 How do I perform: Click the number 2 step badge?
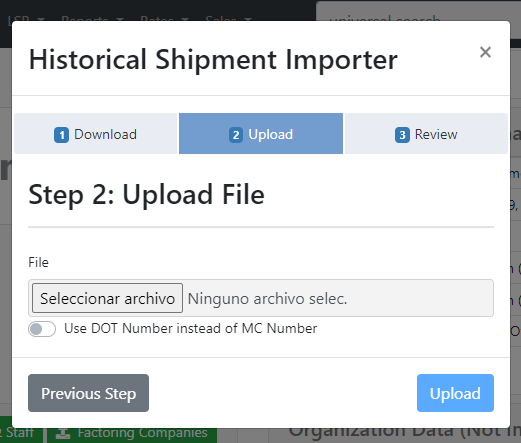click(x=236, y=135)
